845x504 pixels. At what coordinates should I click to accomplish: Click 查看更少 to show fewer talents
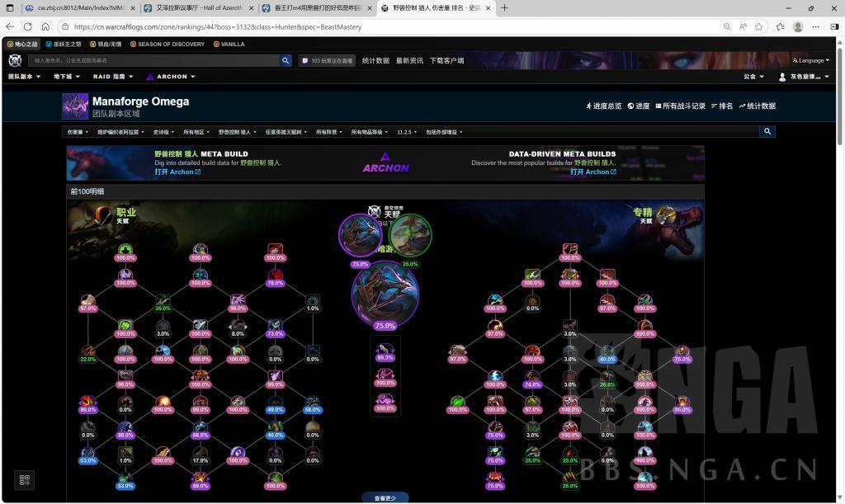[385, 498]
